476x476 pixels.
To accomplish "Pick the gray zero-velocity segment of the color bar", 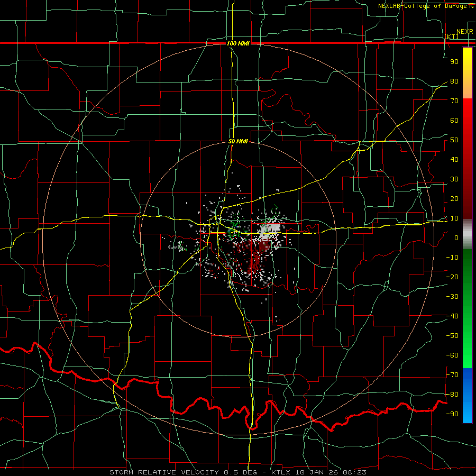I will [x=467, y=234].
